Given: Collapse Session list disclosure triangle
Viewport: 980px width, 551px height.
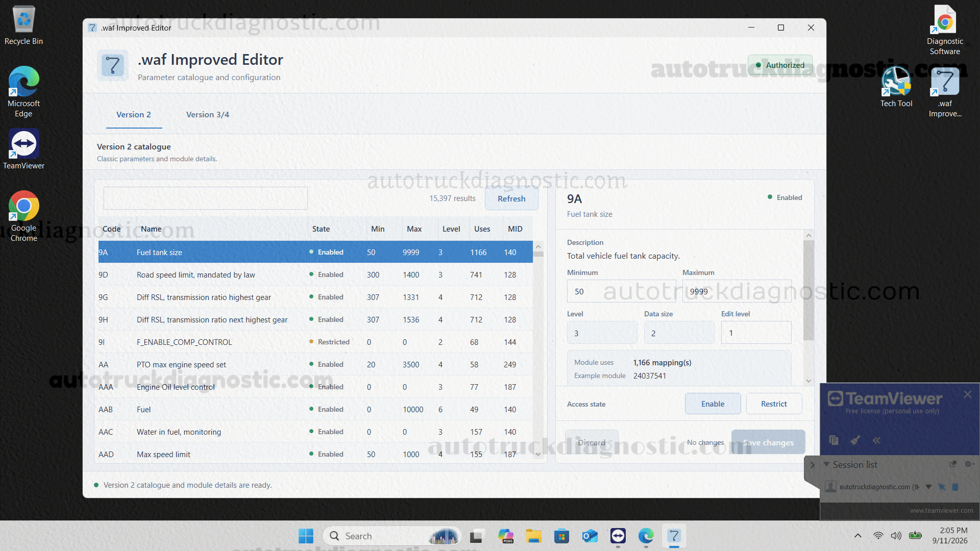Looking at the screenshot, I should (826, 464).
